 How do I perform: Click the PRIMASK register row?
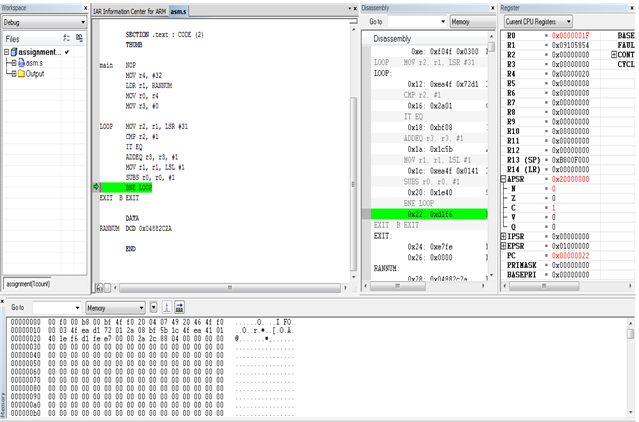click(550, 265)
